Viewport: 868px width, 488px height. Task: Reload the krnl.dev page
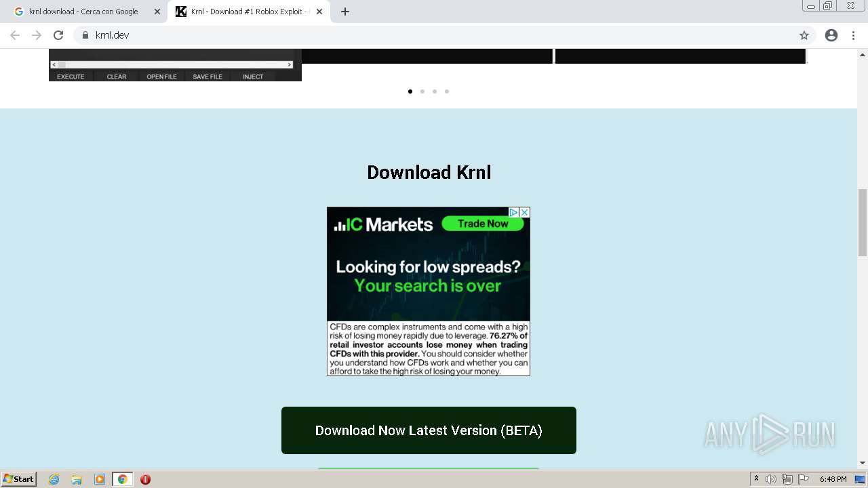[58, 35]
